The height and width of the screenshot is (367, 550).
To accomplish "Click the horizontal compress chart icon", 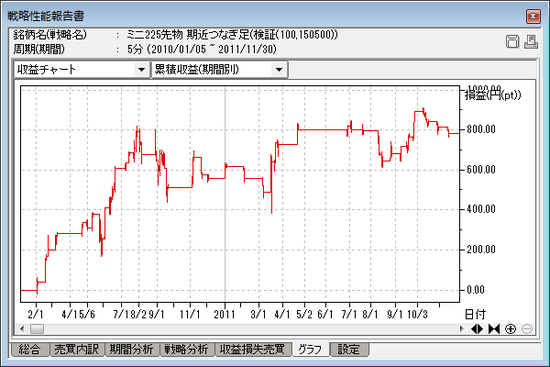I will click(x=494, y=329).
